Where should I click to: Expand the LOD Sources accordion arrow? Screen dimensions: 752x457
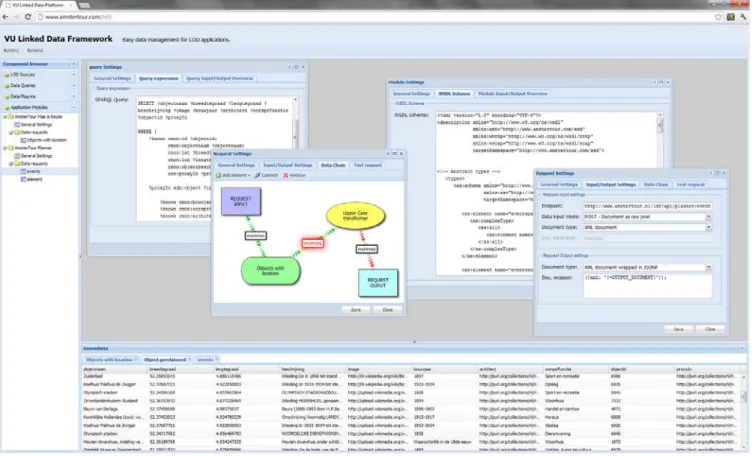(74, 75)
